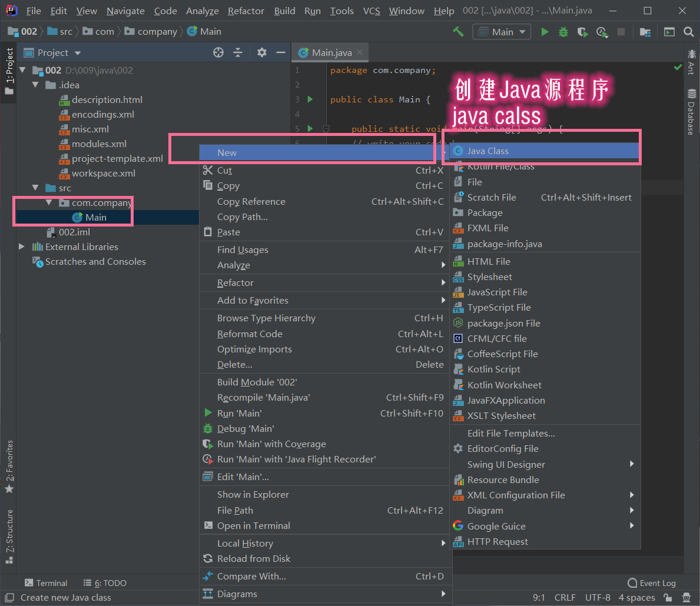Open Project panel gear settings
The image size is (700, 606).
(262, 52)
